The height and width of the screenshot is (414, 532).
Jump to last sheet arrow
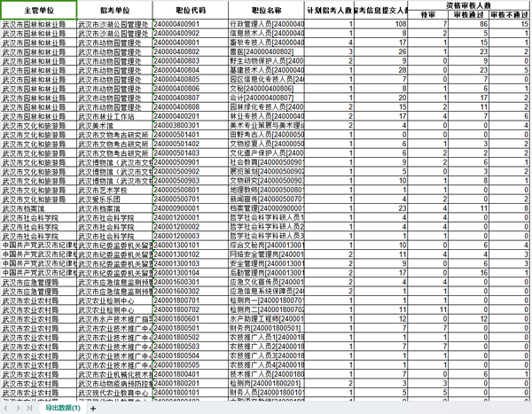(29, 408)
